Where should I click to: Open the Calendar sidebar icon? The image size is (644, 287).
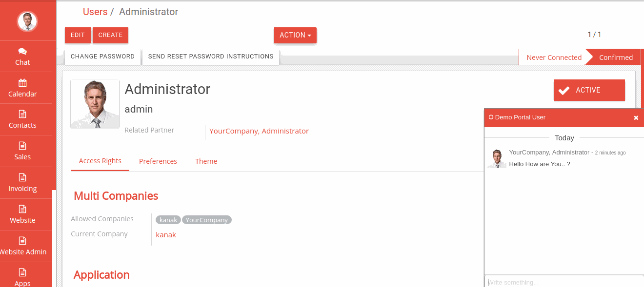coord(22,83)
